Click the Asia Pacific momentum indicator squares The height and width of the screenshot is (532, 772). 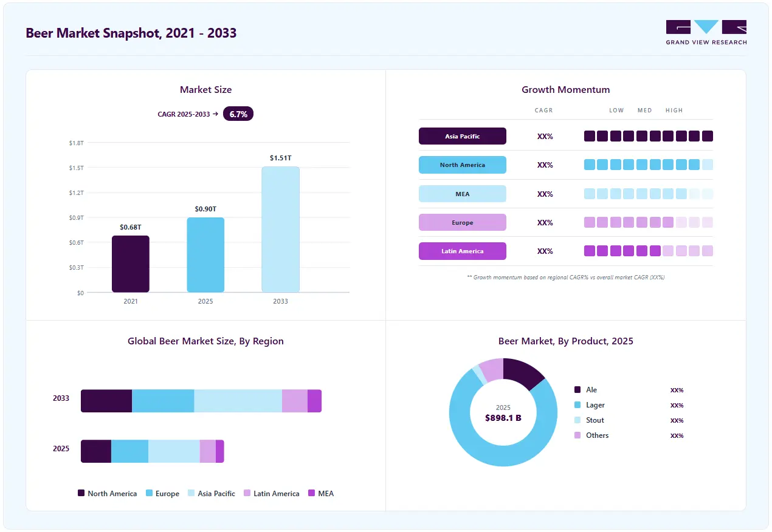click(x=649, y=136)
